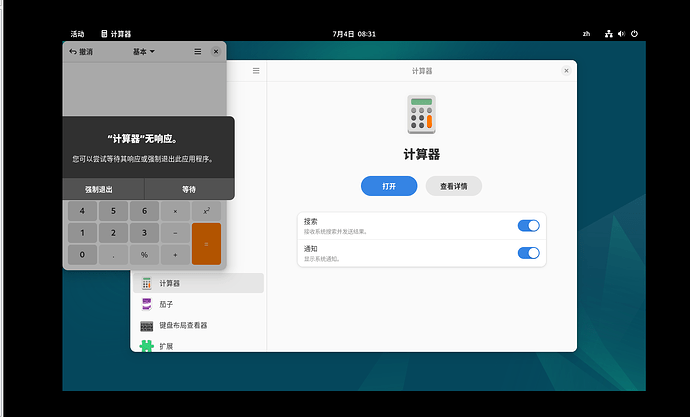690x417 pixels.
Task: Select 茄子 in the applications list
Action: click(x=198, y=304)
